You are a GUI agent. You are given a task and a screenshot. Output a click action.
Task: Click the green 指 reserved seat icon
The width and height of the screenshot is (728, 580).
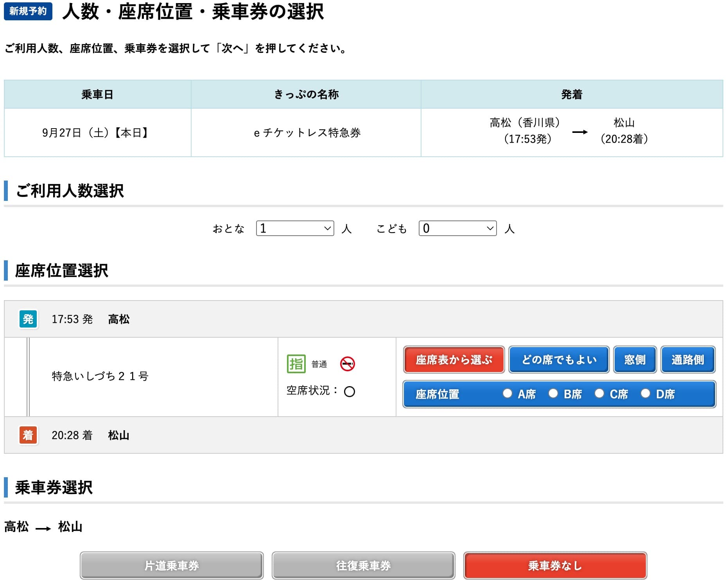pos(296,364)
